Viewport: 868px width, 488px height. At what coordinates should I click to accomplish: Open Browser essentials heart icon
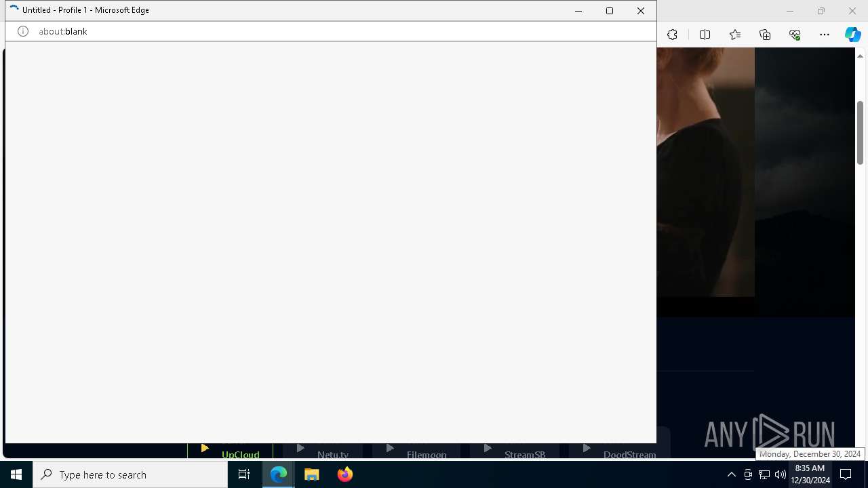pos(795,35)
